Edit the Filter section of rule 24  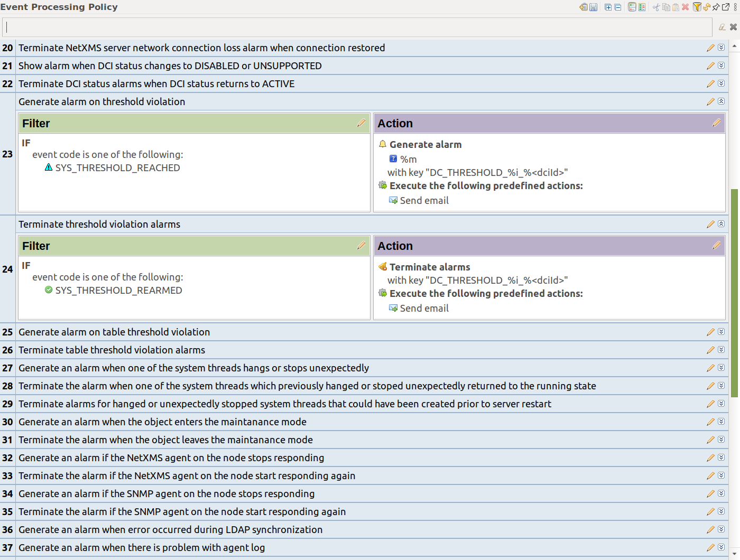click(361, 246)
